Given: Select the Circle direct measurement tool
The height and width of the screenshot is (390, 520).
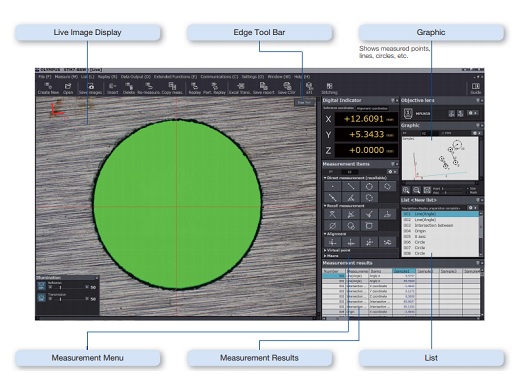Looking at the screenshot, I should click(x=369, y=186).
